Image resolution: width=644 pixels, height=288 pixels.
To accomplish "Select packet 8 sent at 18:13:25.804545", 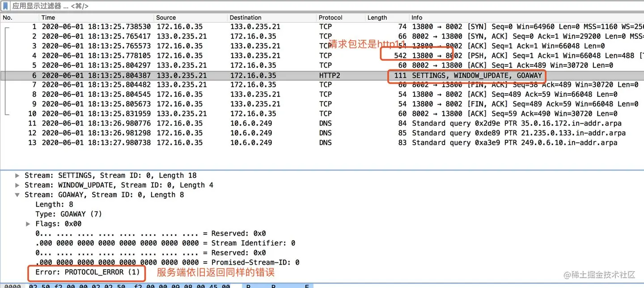I will [322, 95].
